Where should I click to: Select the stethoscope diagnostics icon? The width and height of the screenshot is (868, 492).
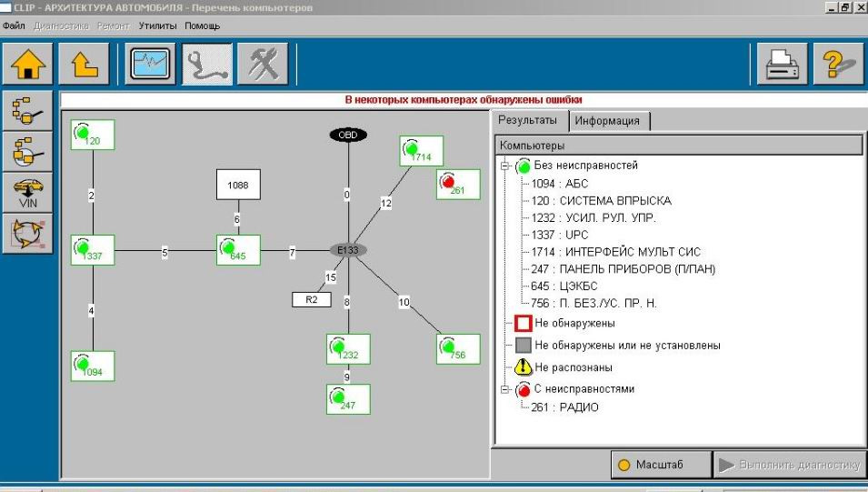pos(207,65)
